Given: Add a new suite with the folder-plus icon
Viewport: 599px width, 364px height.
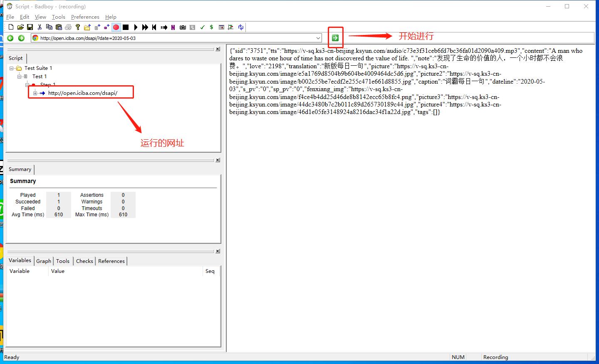Looking at the screenshot, I should (87, 27).
